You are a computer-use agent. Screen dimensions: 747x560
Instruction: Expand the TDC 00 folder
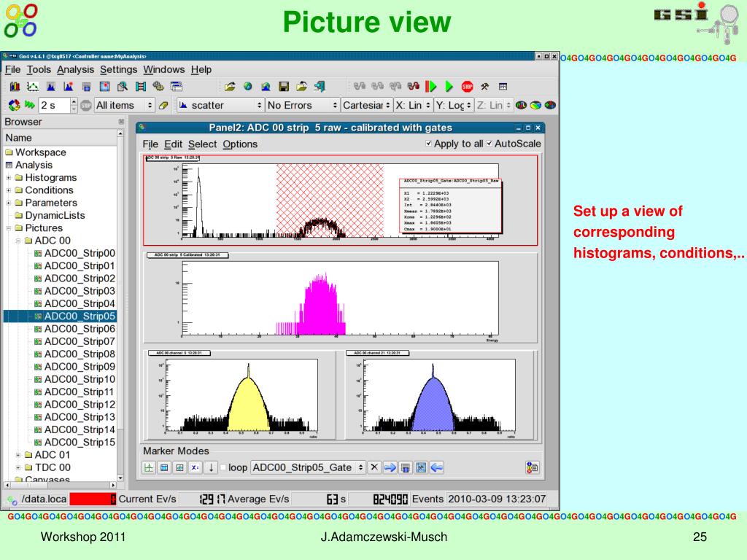pos(18,467)
